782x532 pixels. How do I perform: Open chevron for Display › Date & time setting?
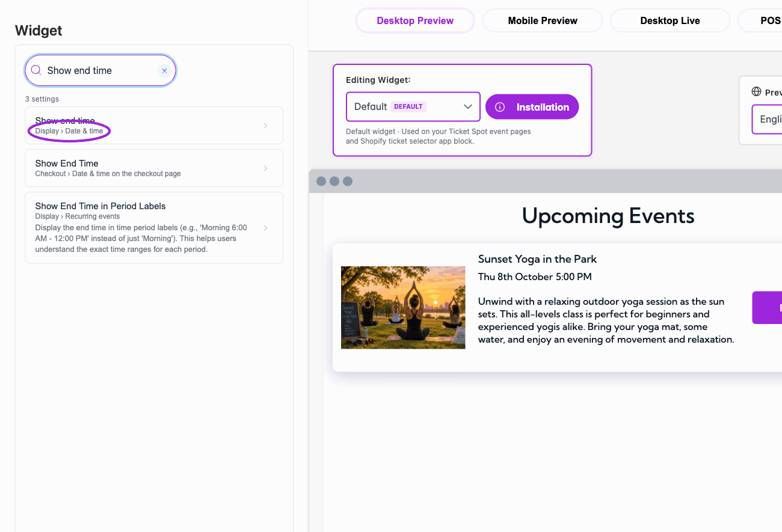[x=266, y=126]
